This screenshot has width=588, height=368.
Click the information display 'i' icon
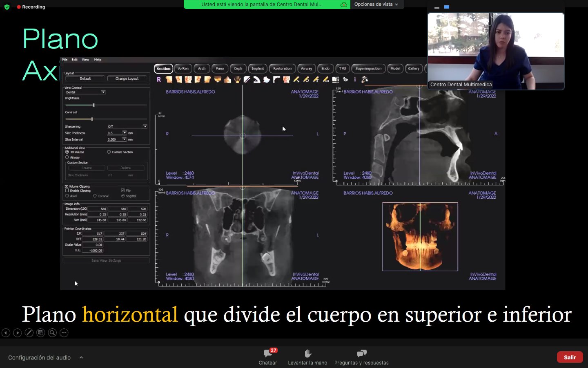pyautogui.click(x=355, y=79)
